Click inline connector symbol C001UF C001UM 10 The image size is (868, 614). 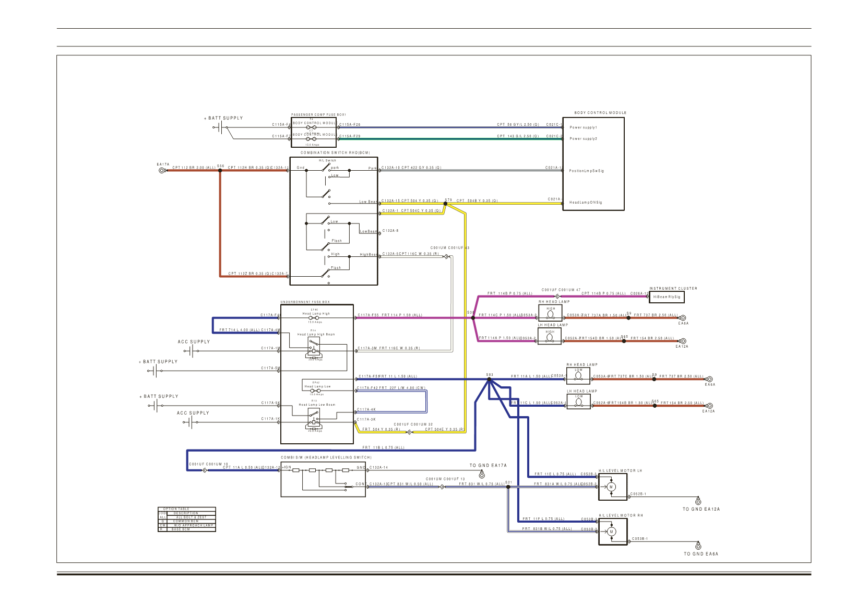(205, 470)
